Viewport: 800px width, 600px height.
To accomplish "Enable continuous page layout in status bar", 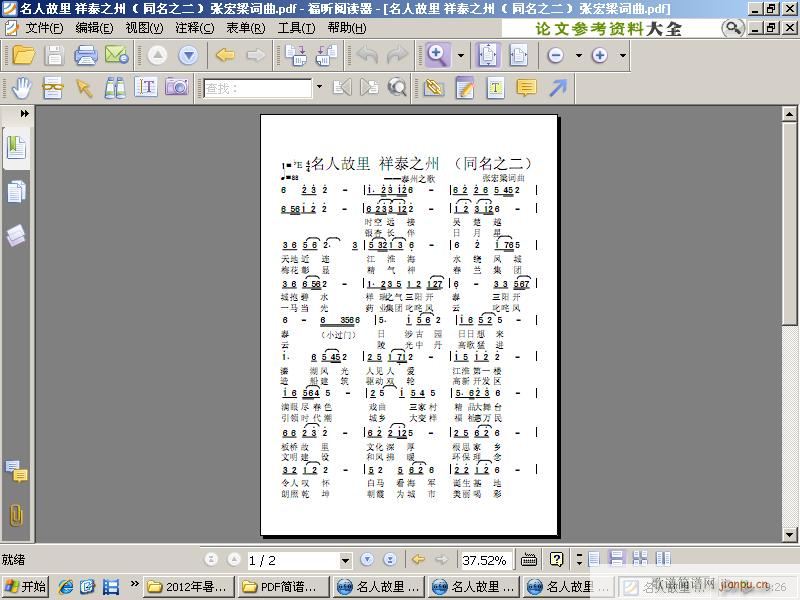I will 616,560.
